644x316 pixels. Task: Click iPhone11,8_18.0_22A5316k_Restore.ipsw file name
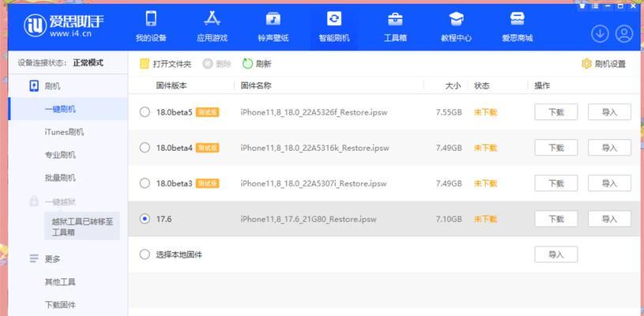(x=314, y=148)
